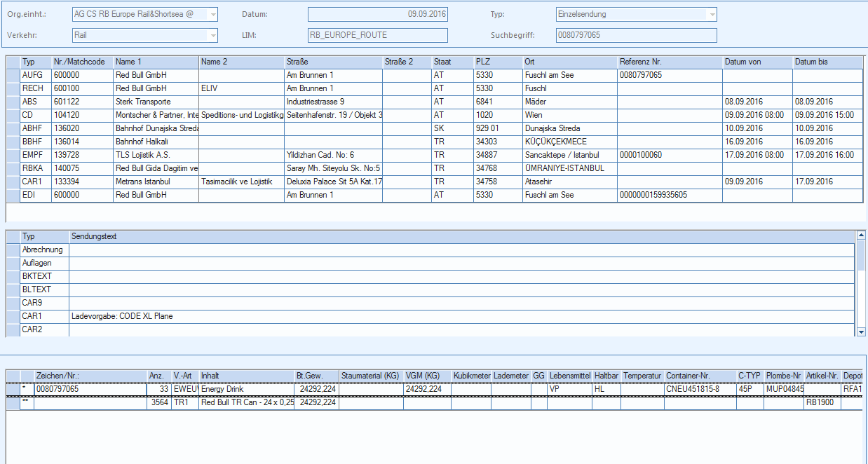
Task: Click the Datum von cell of CD row
Action: [x=757, y=115]
